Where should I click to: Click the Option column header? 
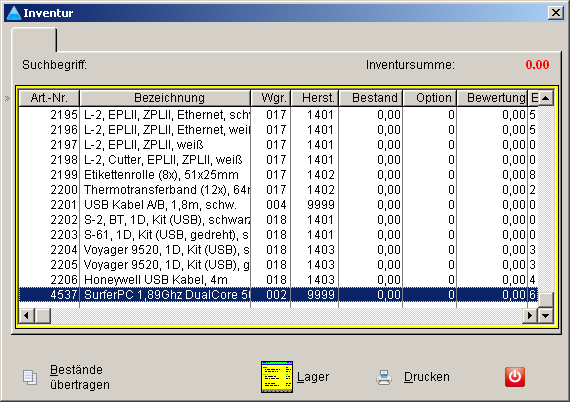(430, 98)
